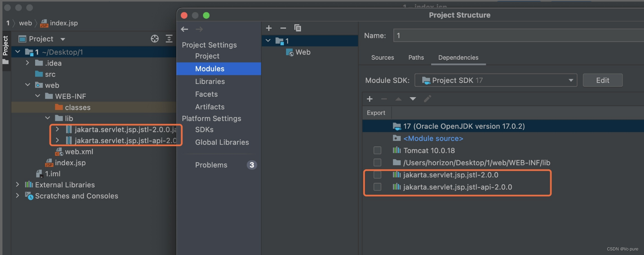Open index.jsp in the project tree
This screenshot has width=644, height=255.
pyautogui.click(x=65, y=163)
